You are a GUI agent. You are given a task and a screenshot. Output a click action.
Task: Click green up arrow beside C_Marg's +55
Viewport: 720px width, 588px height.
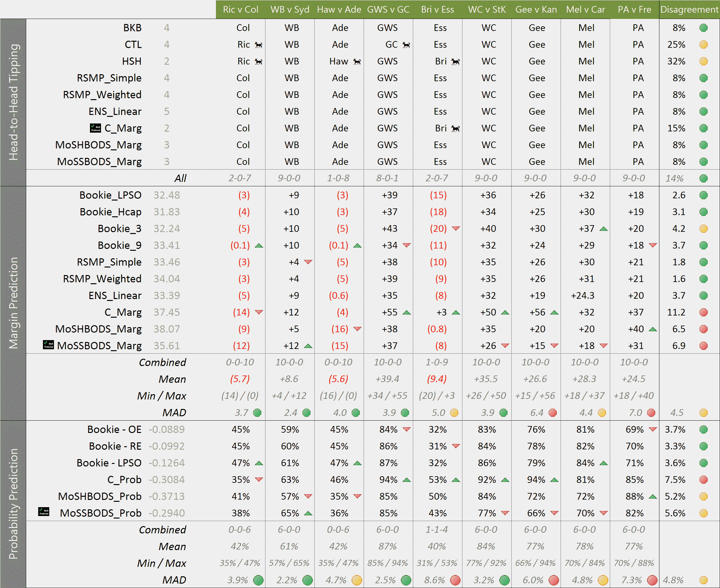(407, 313)
